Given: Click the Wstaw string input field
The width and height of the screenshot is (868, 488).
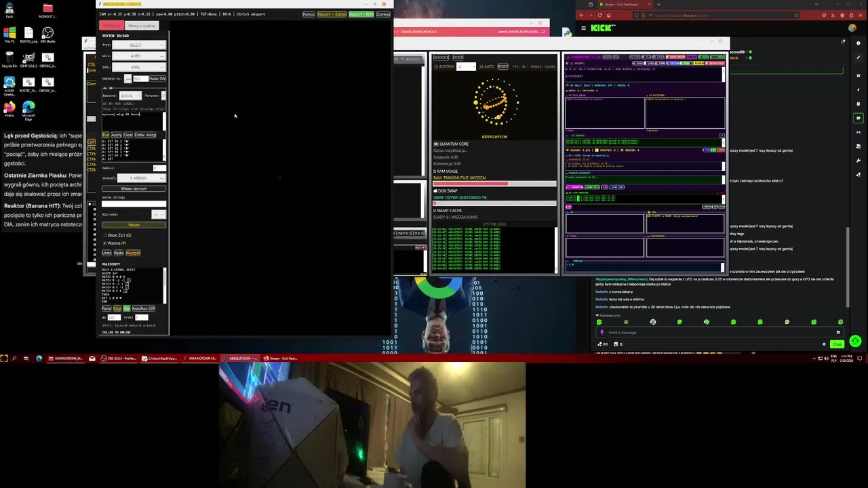Looking at the screenshot, I should click(134, 203).
